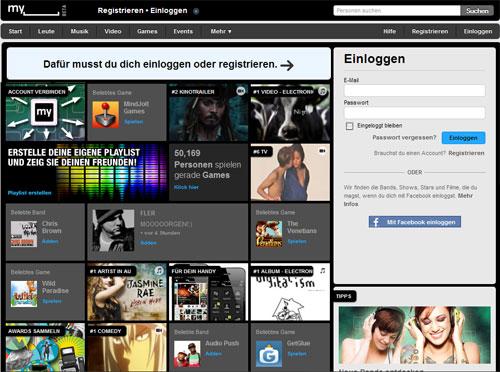Click Mit Facebook einloggen button
Screen dimensions: 500x372
coord(415,222)
